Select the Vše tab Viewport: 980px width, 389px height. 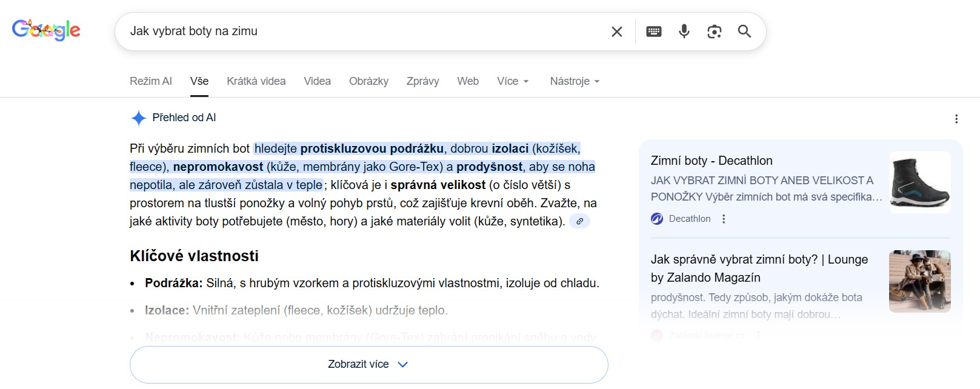coord(199,81)
